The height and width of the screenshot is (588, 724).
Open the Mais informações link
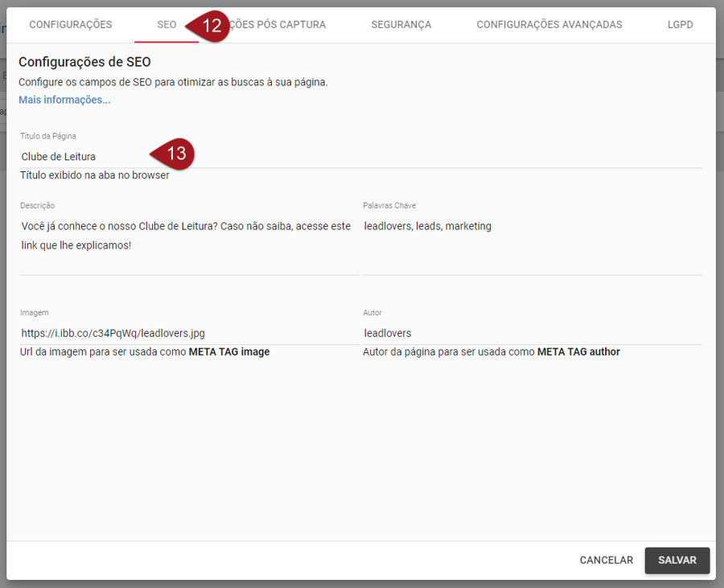point(64,100)
